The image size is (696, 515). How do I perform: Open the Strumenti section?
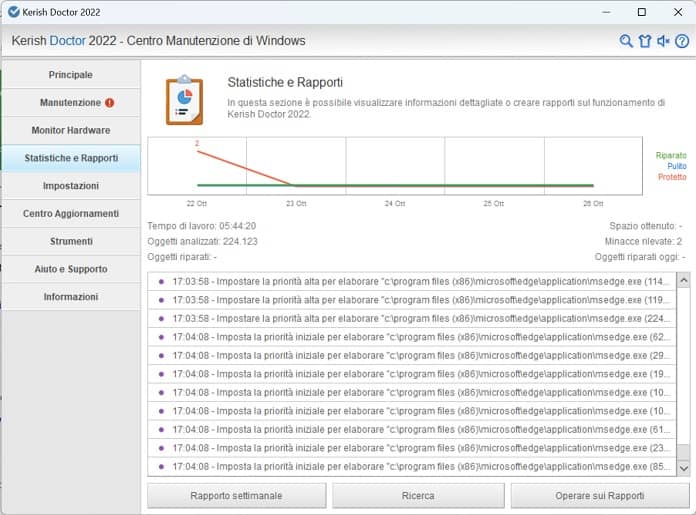pyautogui.click(x=71, y=241)
